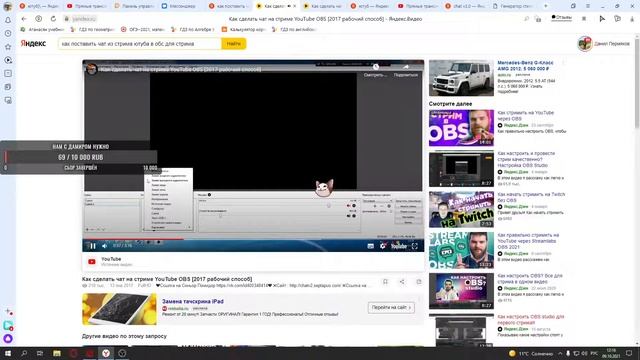640x360 pixels.
Task: Open favorites star icon in the sidebar
Action: (x=8, y=47)
